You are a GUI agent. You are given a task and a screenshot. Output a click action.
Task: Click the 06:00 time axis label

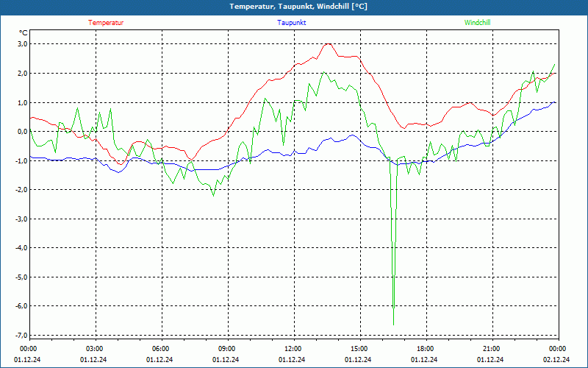pos(159,349)
